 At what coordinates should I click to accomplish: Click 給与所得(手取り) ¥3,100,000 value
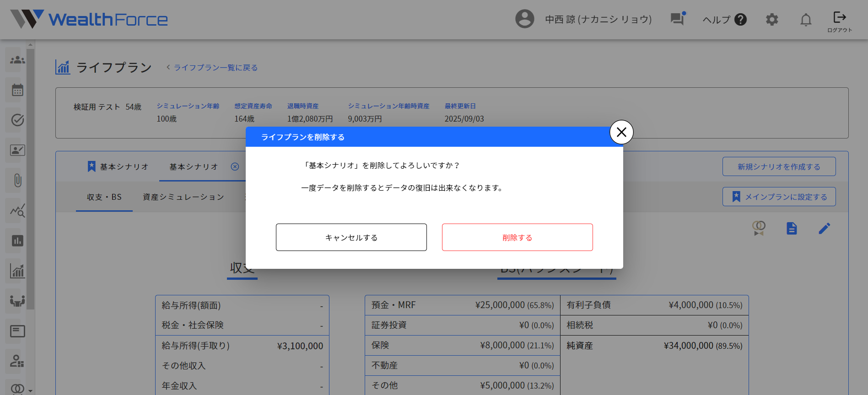click(300, 346)
